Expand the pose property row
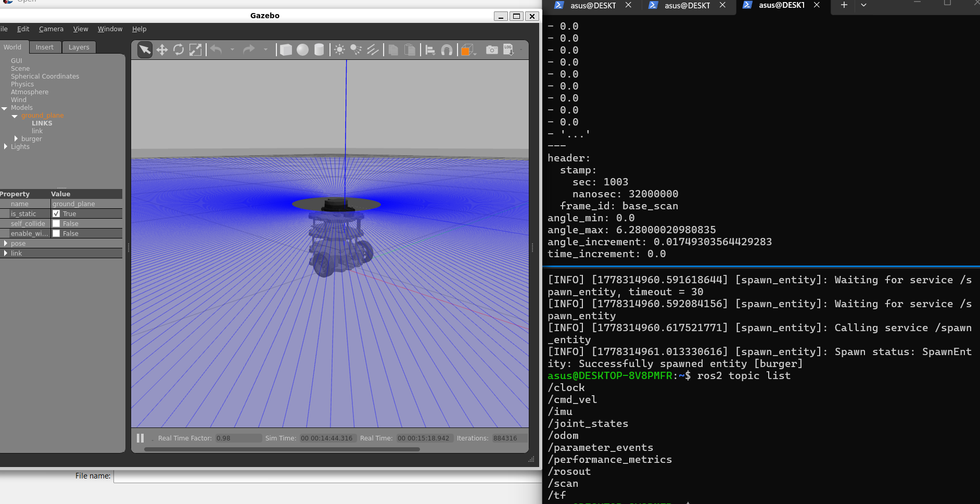Viewport: 980px width, 504px height. coord(5,243)
